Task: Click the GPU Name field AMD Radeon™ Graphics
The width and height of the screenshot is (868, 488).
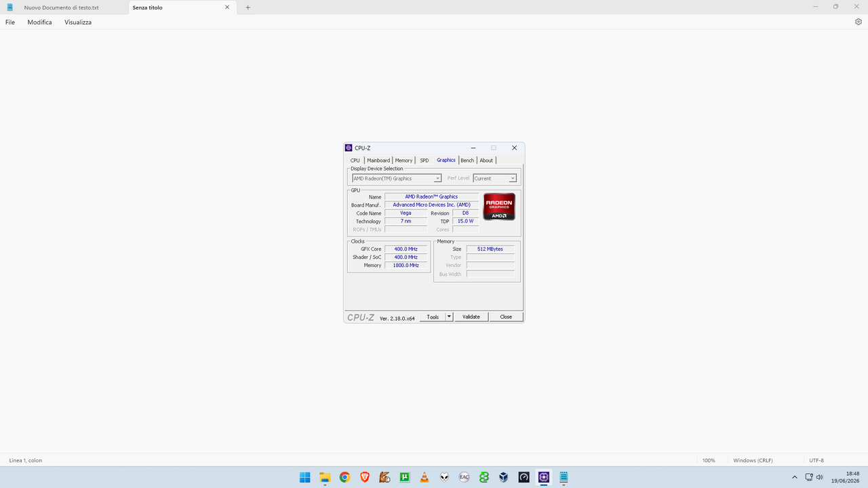Action: click(x=431, y=197)
